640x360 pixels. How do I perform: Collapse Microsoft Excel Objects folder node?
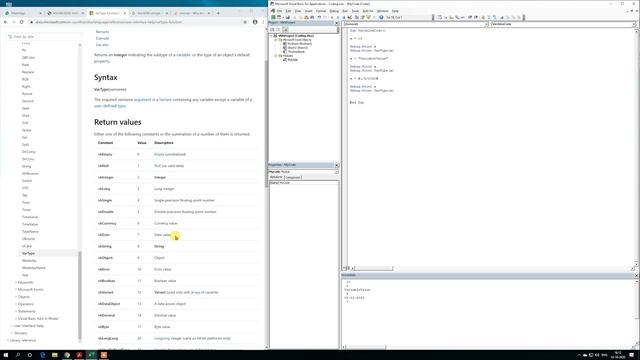pyautogui.click(x=276, y=40)
